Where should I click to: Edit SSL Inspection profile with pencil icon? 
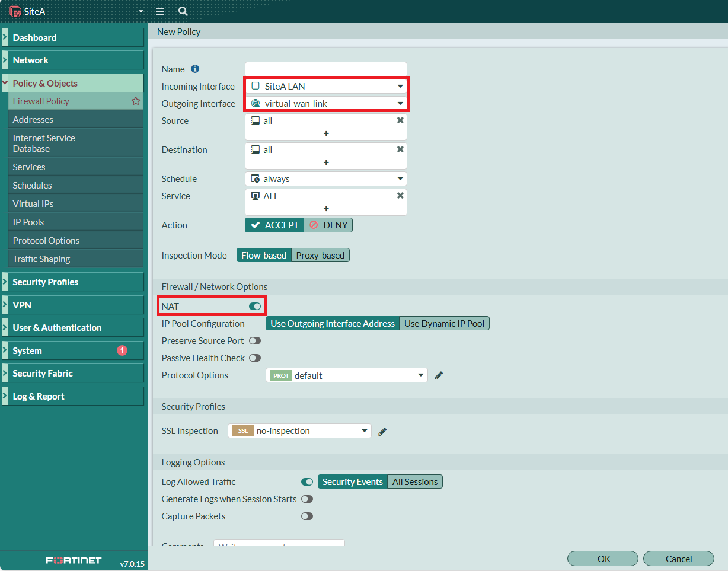pos(382,431)
